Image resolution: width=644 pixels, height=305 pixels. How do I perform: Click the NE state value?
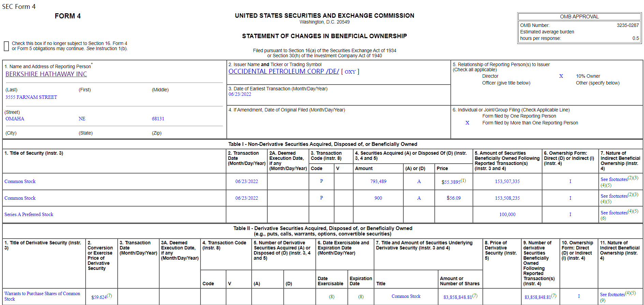pyautogui.click(x=82, y=119)
